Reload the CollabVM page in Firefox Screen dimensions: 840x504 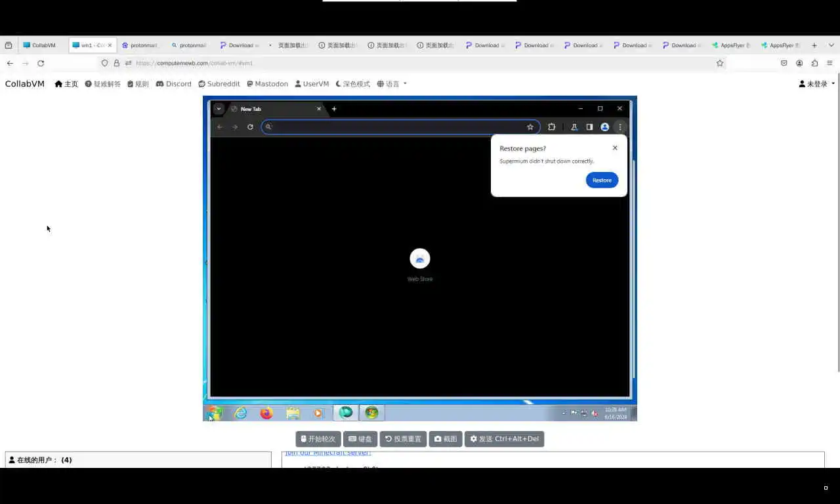pos(41,63)
